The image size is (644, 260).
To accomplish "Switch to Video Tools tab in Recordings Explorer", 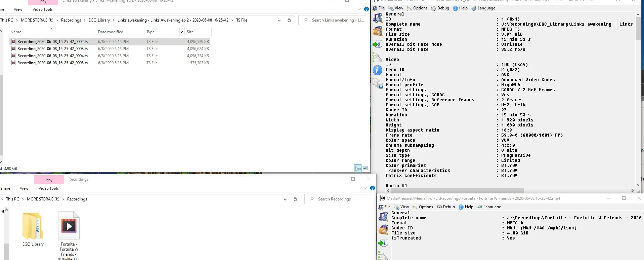I will 49,188.
